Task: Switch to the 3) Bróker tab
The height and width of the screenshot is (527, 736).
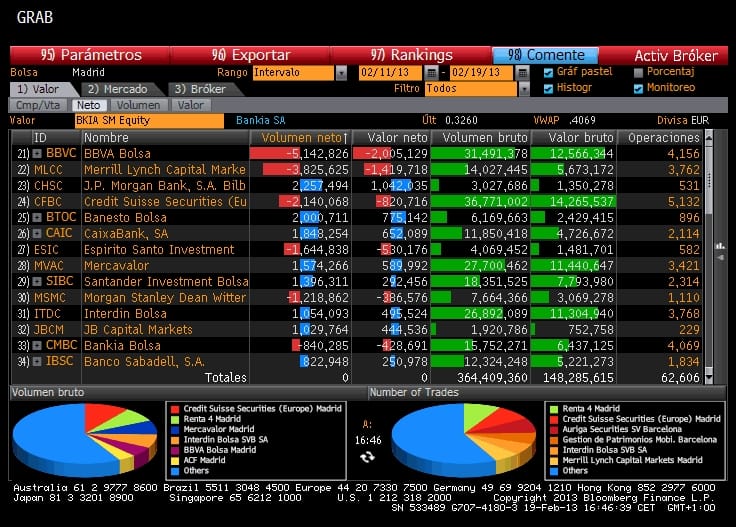Action: tap(203, 89)
